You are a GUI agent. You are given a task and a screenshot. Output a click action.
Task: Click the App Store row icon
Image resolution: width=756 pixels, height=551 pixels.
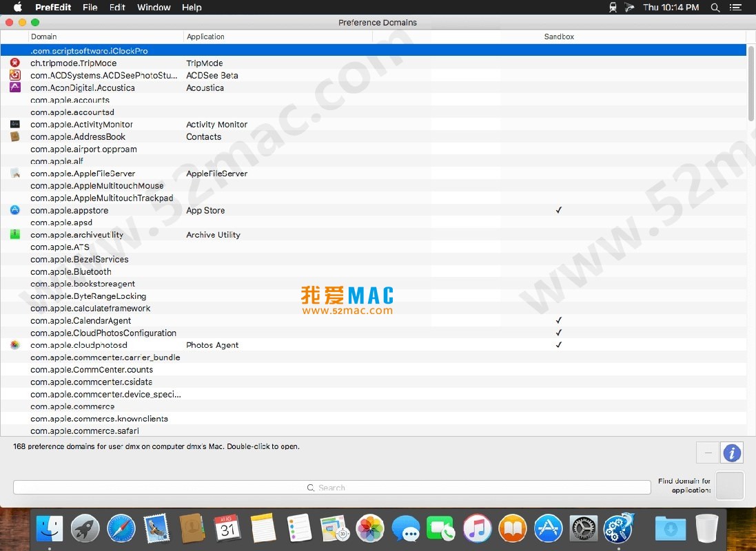coord(15,209)
